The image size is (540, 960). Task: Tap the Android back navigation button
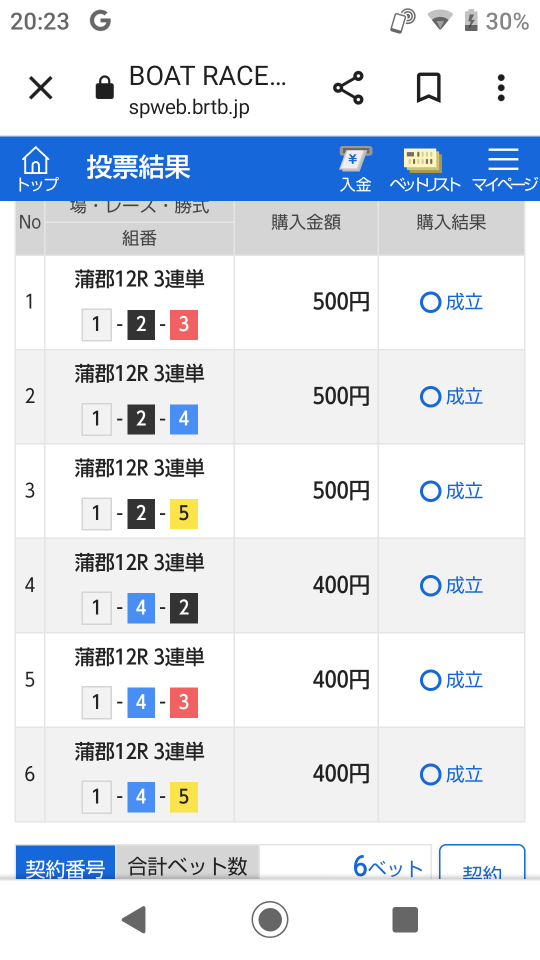[133, 920]
